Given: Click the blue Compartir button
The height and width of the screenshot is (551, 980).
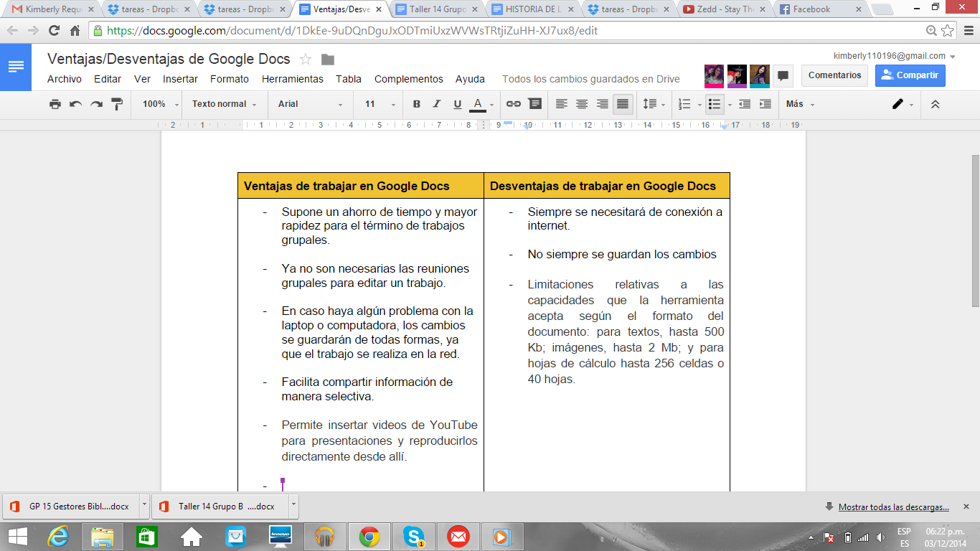Looking at the screenshot, I should tap(910, 75).
